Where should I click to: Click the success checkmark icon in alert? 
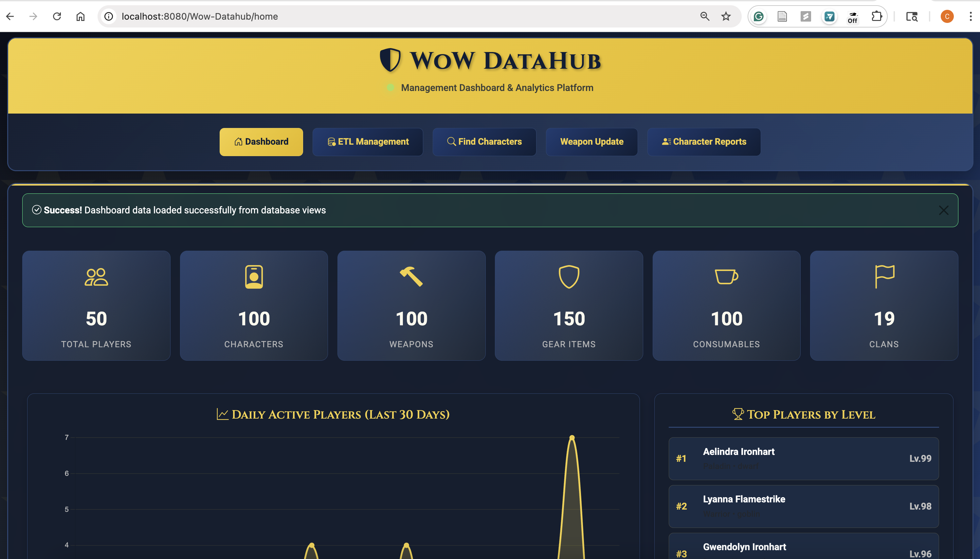pos(37,209)
